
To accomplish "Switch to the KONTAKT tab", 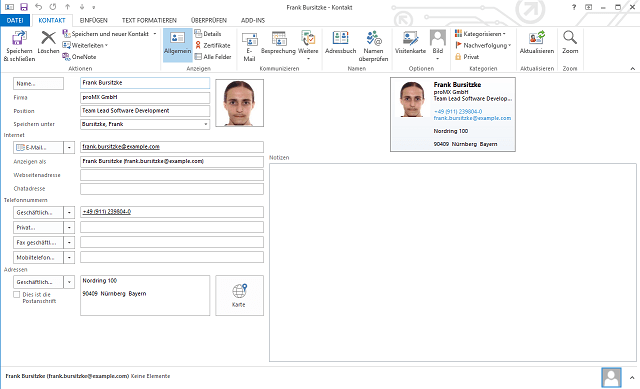I will pyautogui.click(x=52, y=20).
